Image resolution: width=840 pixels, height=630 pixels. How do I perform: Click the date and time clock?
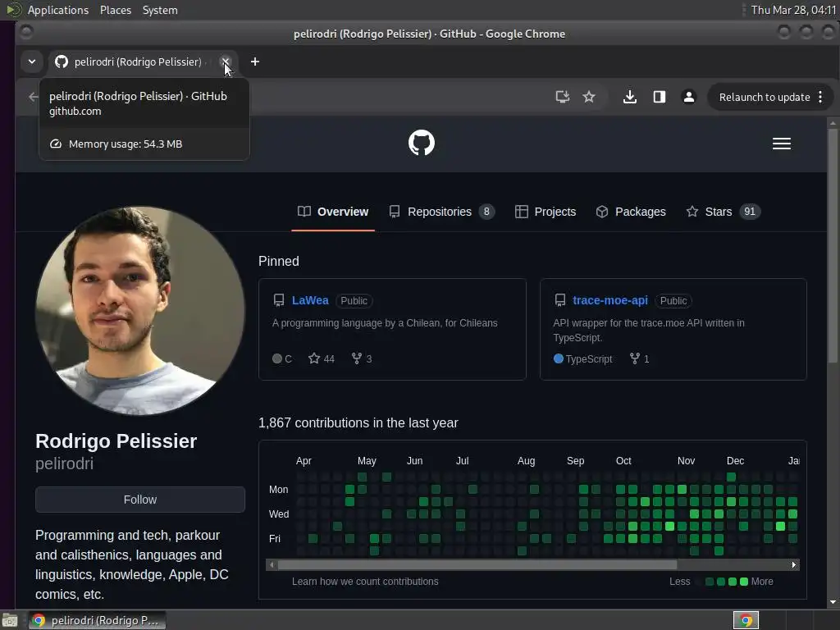tap(793, 10)
